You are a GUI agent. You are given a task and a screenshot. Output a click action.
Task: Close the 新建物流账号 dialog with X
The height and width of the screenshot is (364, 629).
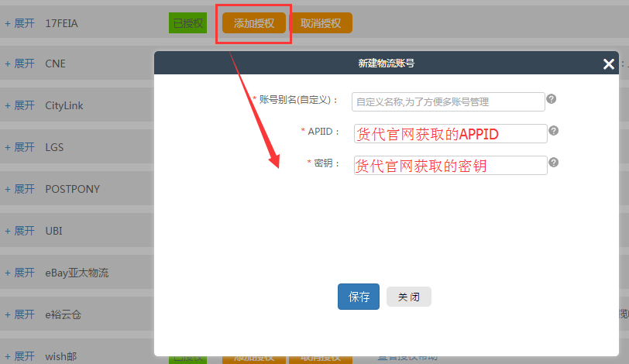click(x=609, y=64)
